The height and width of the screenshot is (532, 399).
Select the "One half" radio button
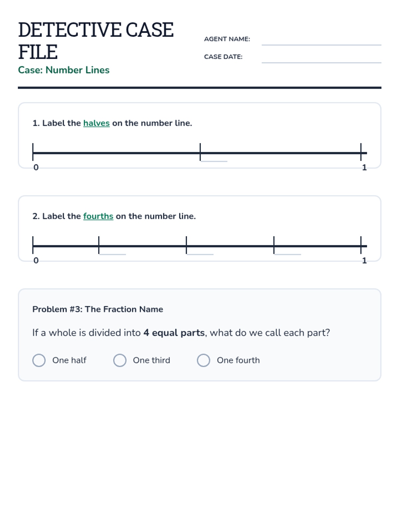[39, 360]
